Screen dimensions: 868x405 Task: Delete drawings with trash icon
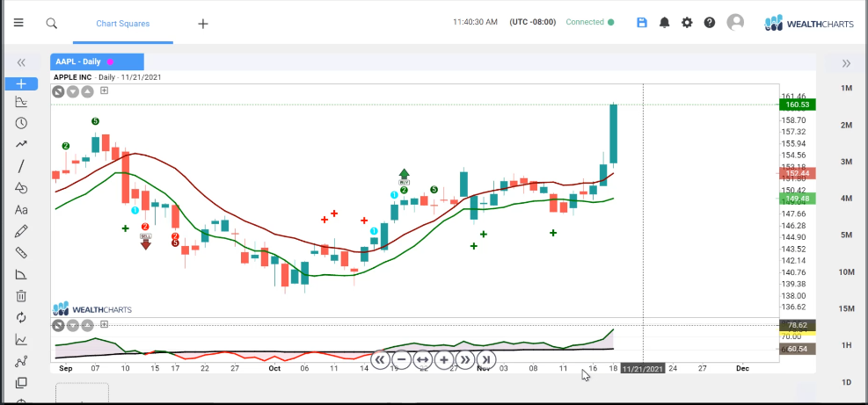[21, 296]
